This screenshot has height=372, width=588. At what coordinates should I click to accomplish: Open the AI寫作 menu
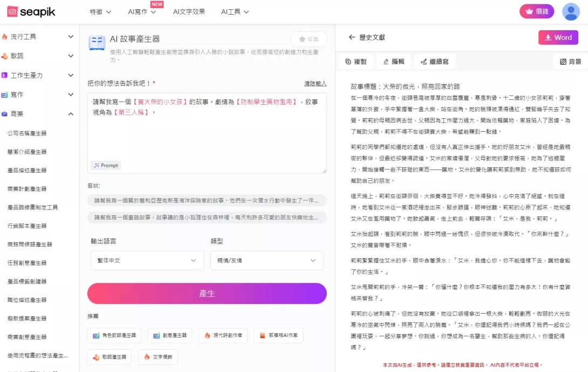[x=141, y=11]
